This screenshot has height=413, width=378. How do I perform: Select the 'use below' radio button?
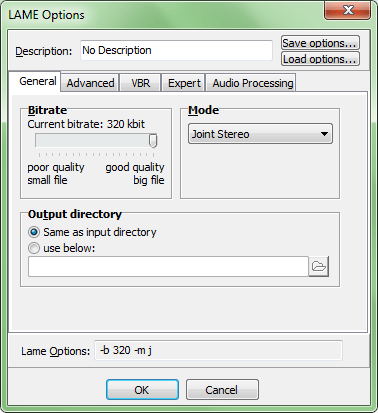click(x=34, y=248)
